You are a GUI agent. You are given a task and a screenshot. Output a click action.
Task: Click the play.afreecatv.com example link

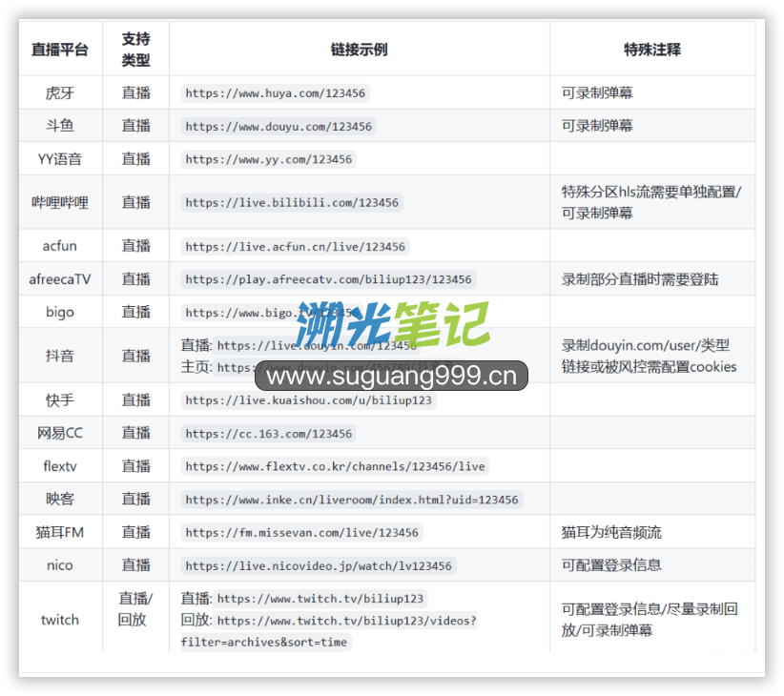[328, 279]
